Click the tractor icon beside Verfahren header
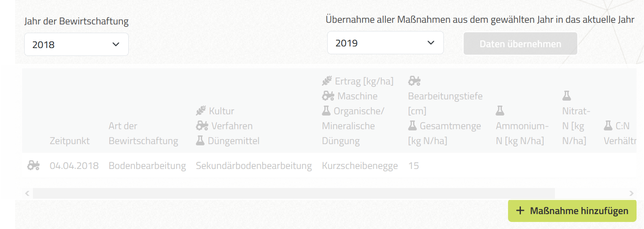The image size is (644, 229). coord(202,126)
